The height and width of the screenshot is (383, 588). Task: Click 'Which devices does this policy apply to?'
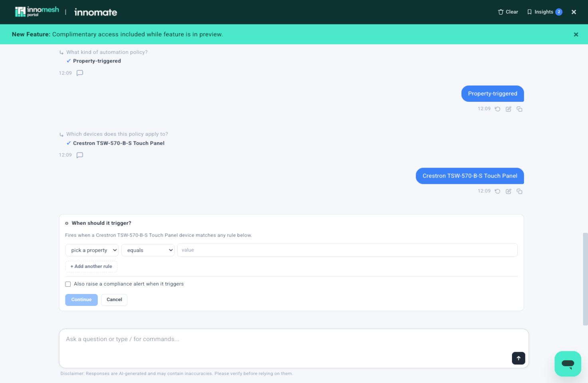(x=117, y=134)
